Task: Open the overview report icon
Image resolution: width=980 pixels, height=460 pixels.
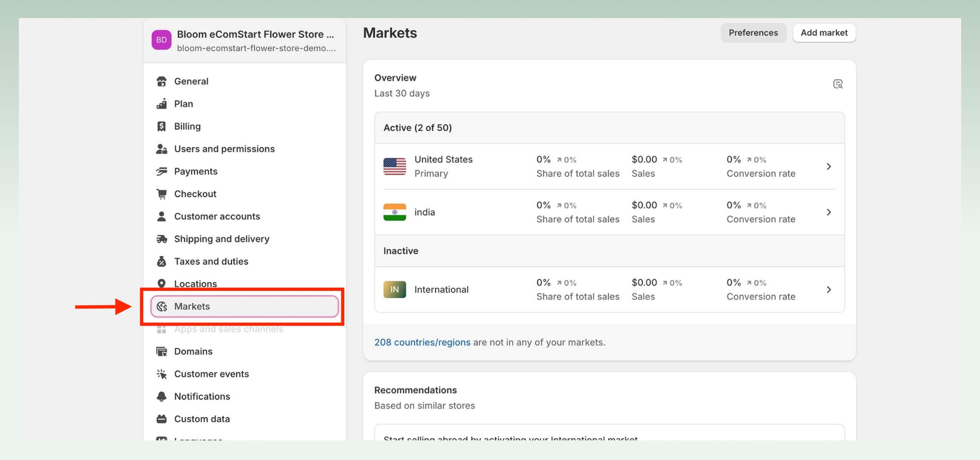Action: click(x=837, y=84)
